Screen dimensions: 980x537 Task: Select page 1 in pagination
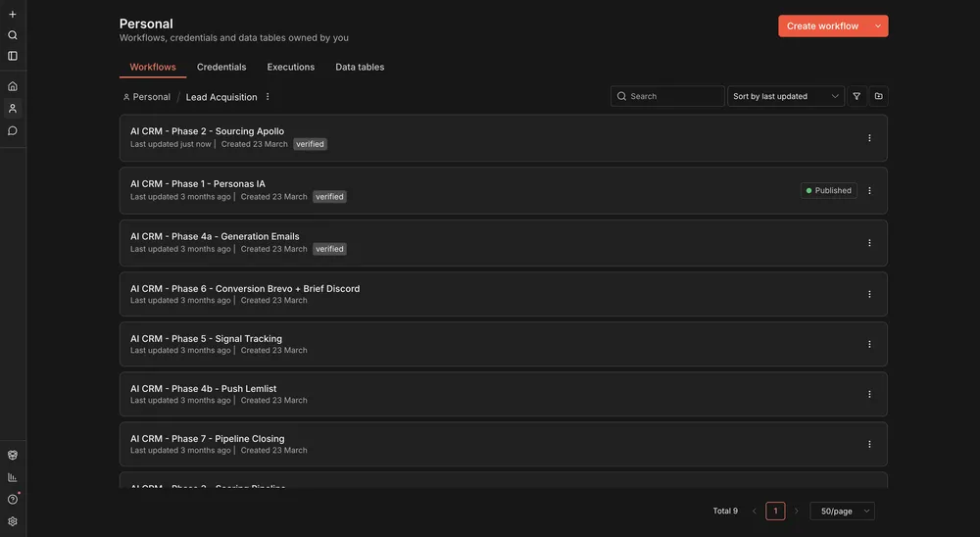click(x=775, y=512)
